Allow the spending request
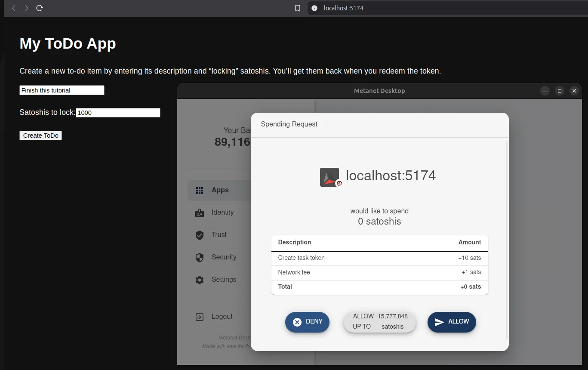 point(452,322)
